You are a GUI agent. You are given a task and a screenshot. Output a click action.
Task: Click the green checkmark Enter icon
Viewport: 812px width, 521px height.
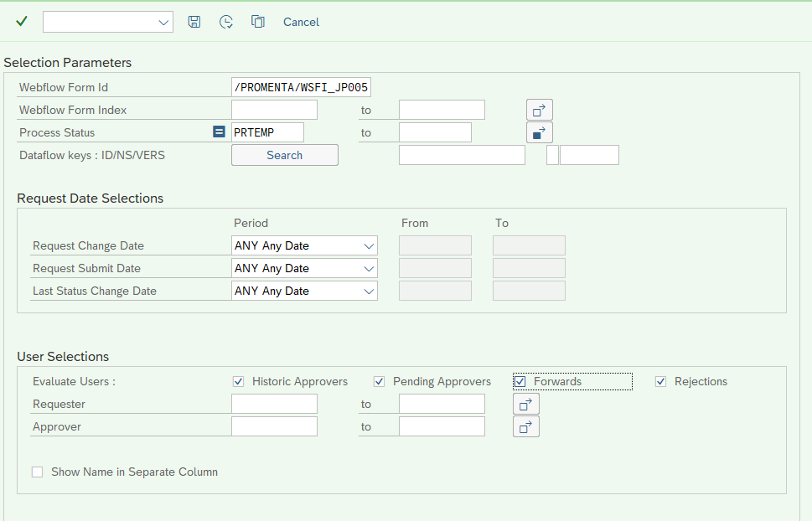pos(21,22)
